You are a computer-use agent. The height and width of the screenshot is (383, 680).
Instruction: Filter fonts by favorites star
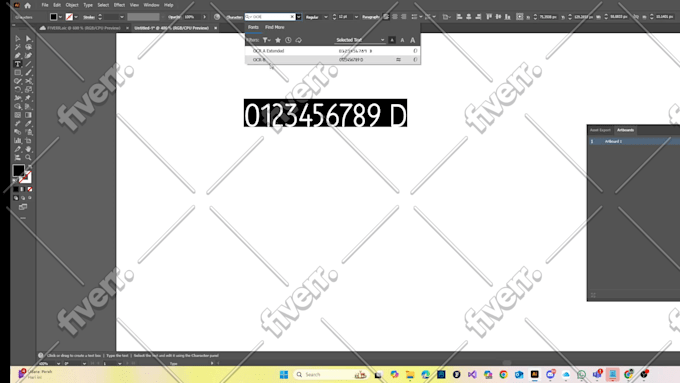pyautogui.click(x=278, y=40)
